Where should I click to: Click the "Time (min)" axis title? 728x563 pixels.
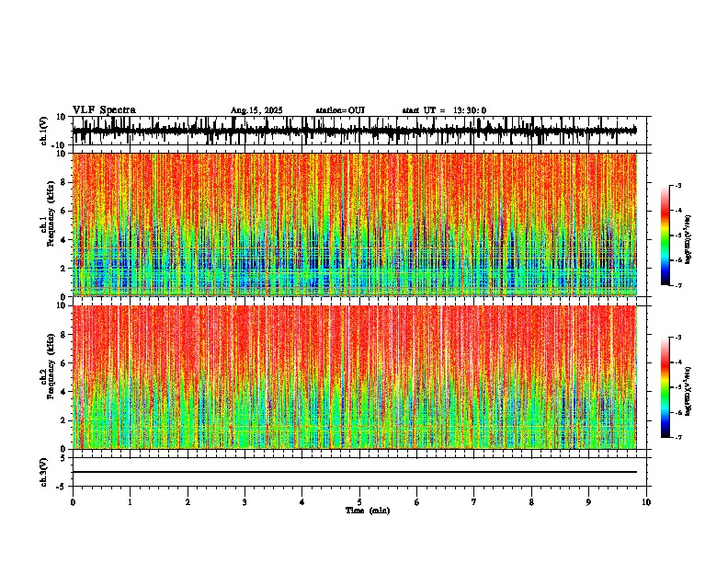pos(368,511)
